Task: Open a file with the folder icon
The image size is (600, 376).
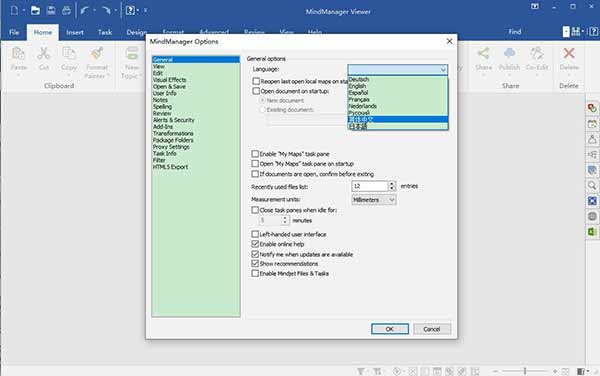Action: pyautogui.click(x=35, y=10)
